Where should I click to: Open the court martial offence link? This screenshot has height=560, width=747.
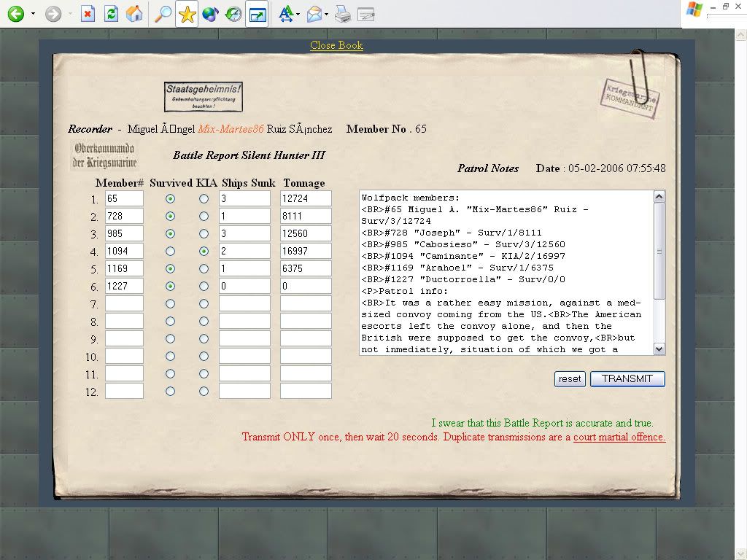click(x=619, y=437)
